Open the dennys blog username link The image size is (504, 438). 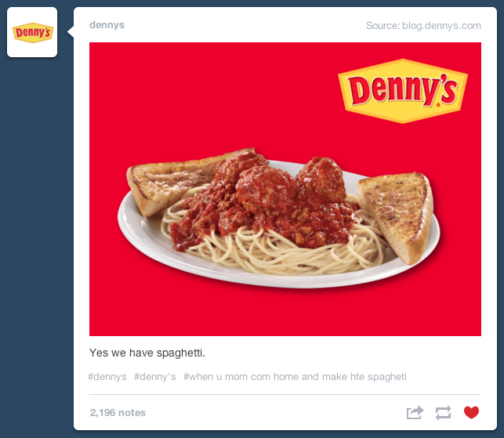point(107,25)
